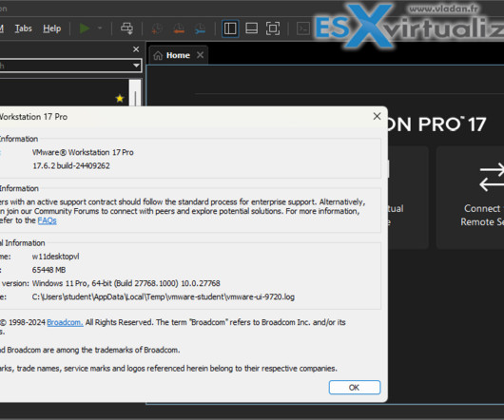Toggle the Show Library sidebar icon
Viewport: 504px width, 420px height.
[230, 29]
